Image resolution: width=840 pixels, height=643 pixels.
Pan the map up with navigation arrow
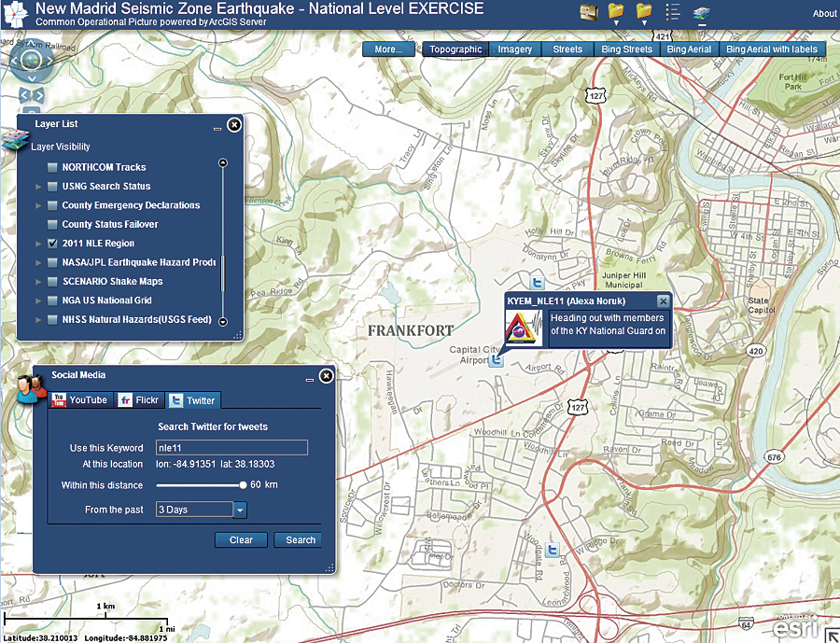click(32, 43)
